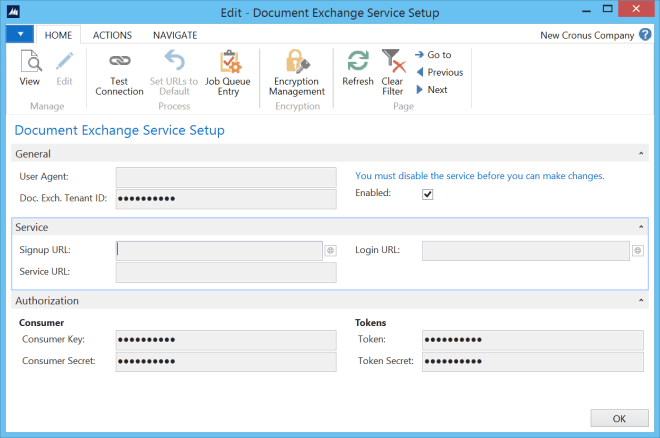Click the Consumer Secret field
The width and height of the screenshot is (660, 438).
(226, 361)
